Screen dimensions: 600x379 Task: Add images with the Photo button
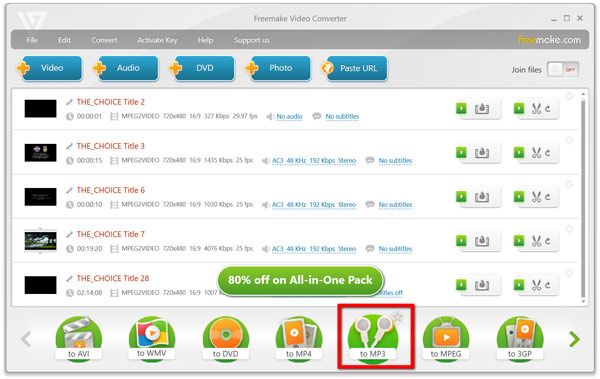(x=278, y=68)
